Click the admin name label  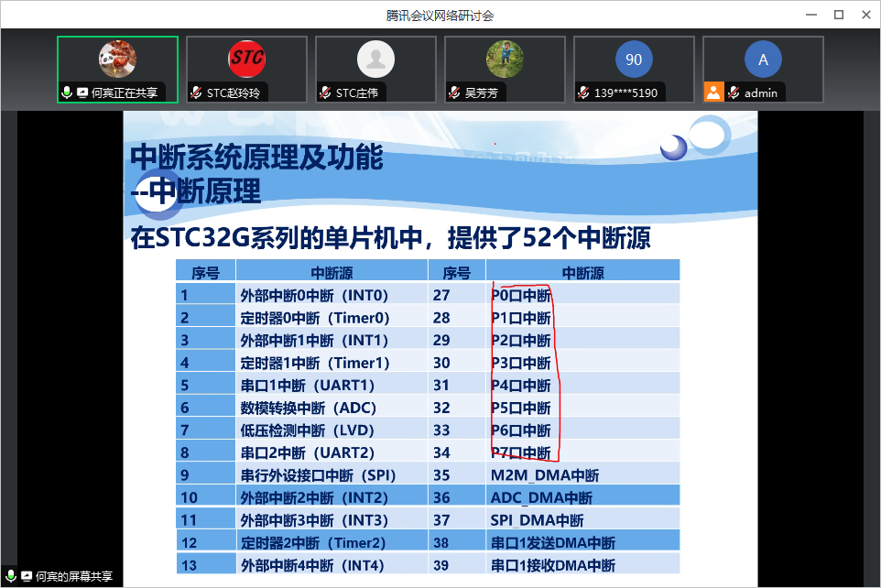(761, 93)
